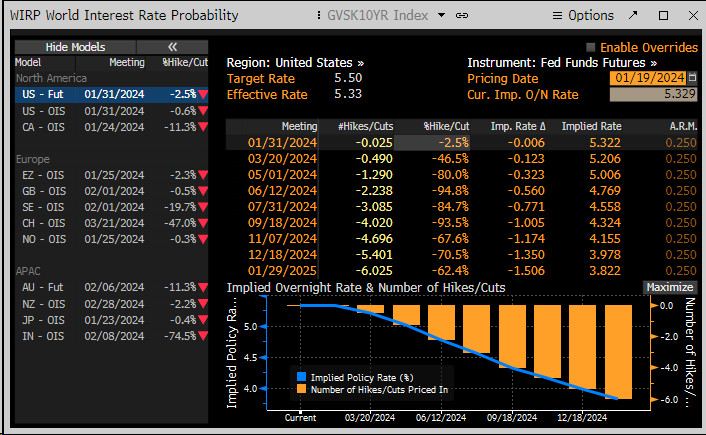Select the NZ - OIS model row
Screen dimensions: 706x435
pos(112,304)
